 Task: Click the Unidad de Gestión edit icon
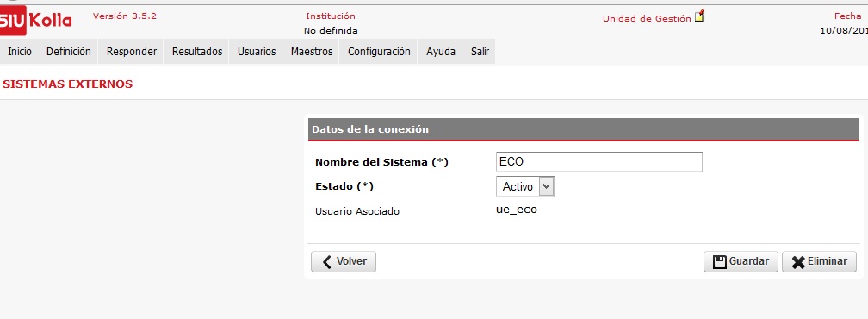tap(700, 16)
